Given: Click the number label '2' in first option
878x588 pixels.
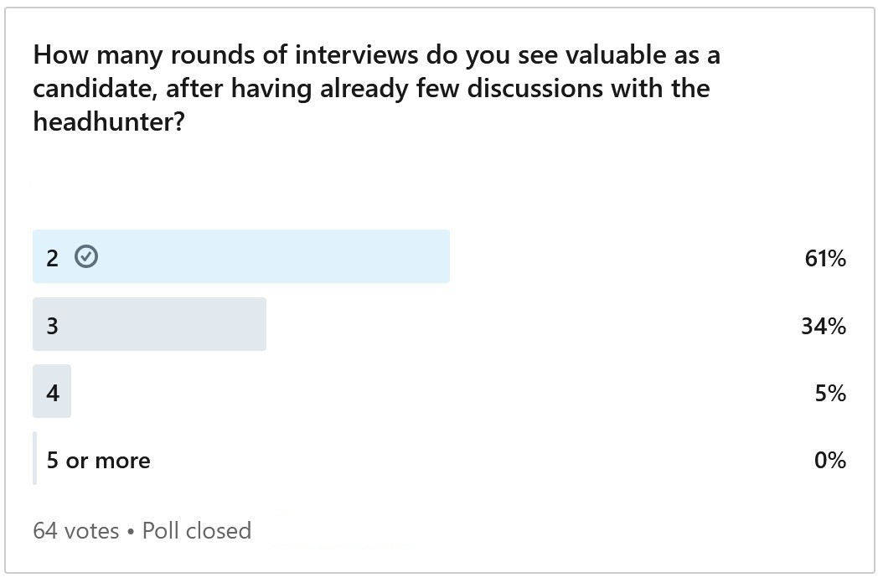Looking at the screenshot, I should pyautogui.click(x=52, y=258).
